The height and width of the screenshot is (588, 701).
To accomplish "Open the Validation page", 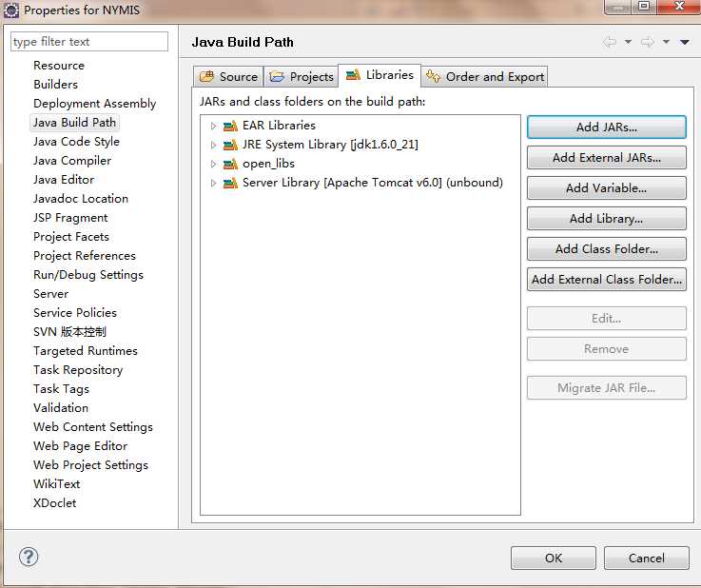I will (61, 408).
